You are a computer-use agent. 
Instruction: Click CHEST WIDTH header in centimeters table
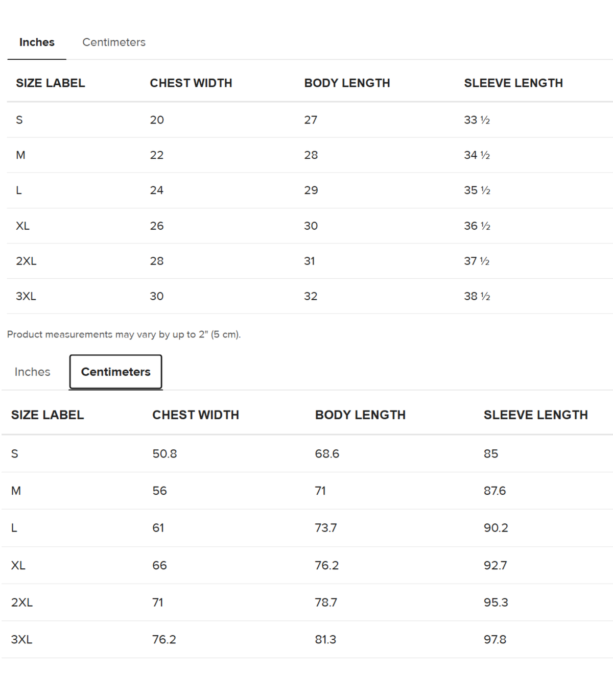tap(196, 415)
